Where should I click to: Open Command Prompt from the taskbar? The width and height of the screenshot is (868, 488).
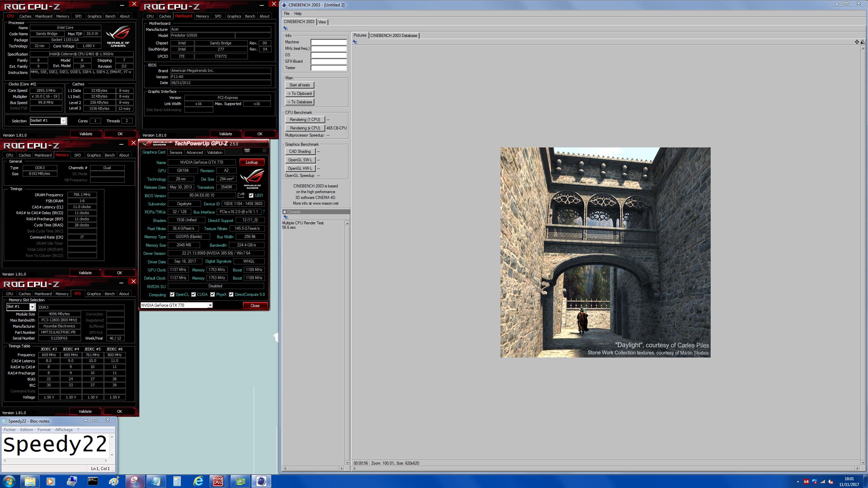pyautogui.click(x=93, y=481)
